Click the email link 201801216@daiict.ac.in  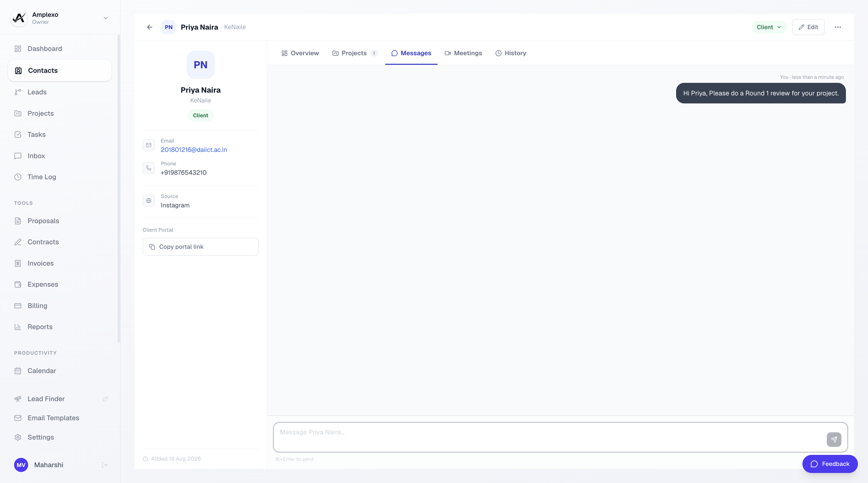(194, 150)
